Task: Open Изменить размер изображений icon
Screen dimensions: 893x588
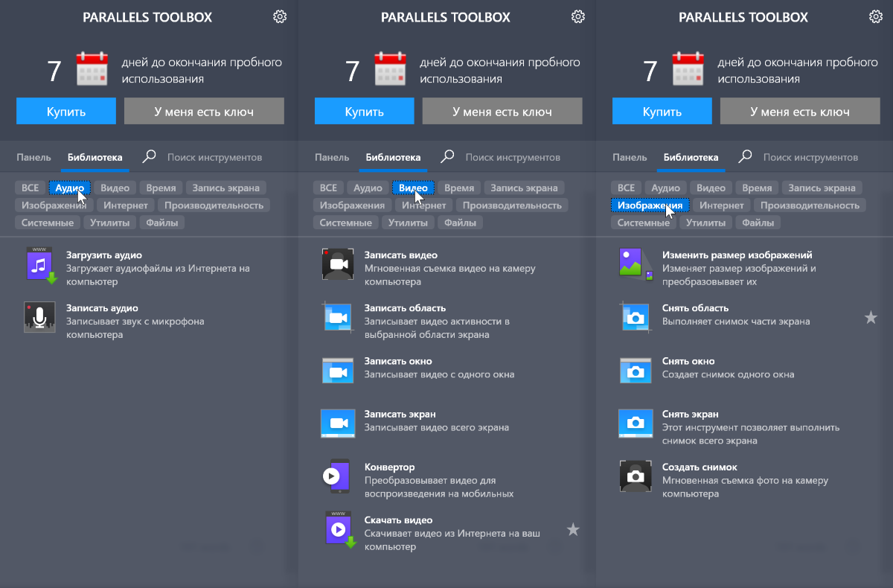Action: pyautogui.click(x=636, y=264)
